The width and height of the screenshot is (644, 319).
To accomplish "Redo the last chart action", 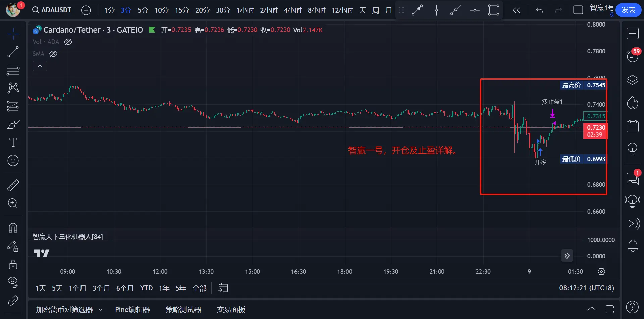I will coord(558,10).
